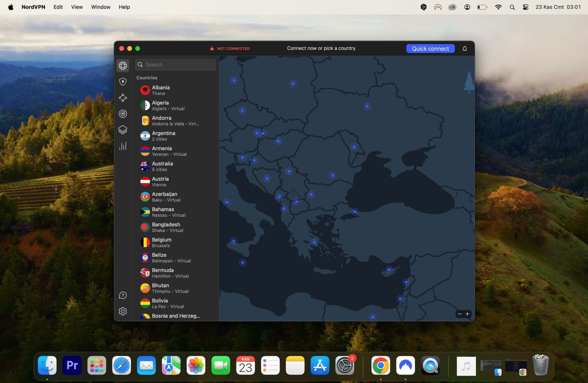This screenshot has width=588, height=383.
Task: Click the Help question mark icon
Action: (123, 295)
